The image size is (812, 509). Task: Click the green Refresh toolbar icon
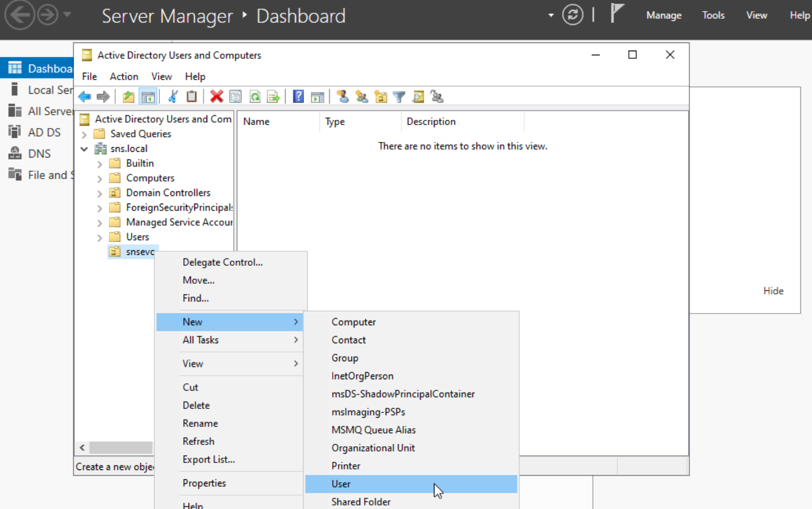(255, 97)
